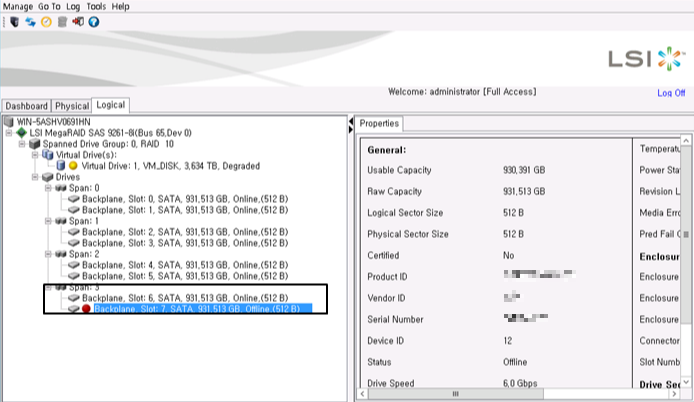Open the Log menu
Image resolution: width=694 pixels, height=402 pixels.
pos(73,7)
